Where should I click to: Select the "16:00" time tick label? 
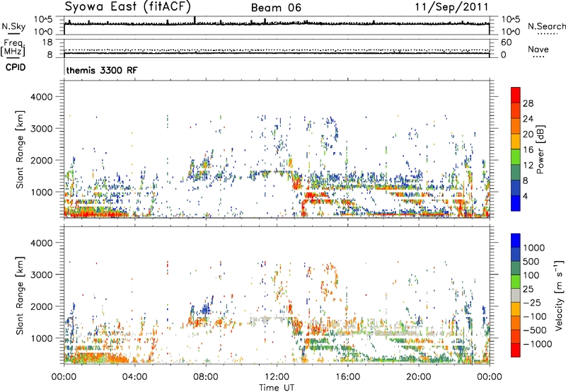pos(347,377)
